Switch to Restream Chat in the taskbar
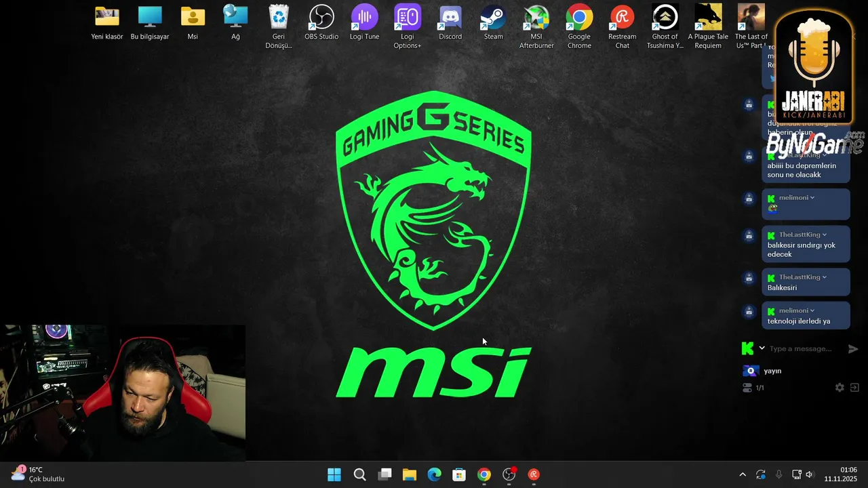This screenshot has height=488, width=868. click(534, 474)
